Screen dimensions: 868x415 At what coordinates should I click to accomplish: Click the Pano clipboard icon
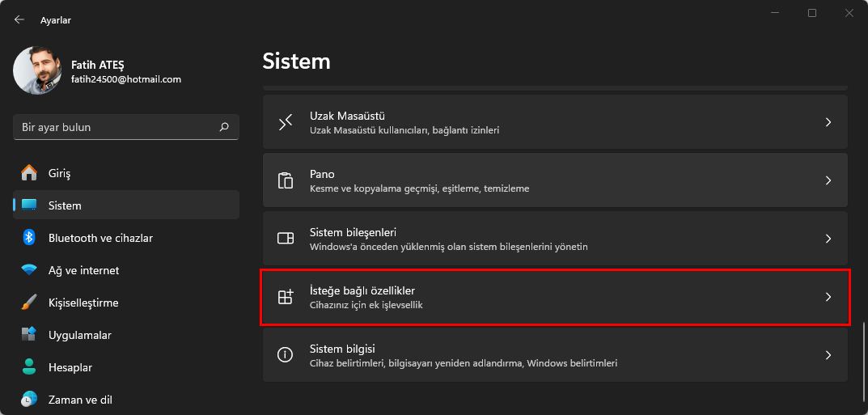[x=285, y=180]
